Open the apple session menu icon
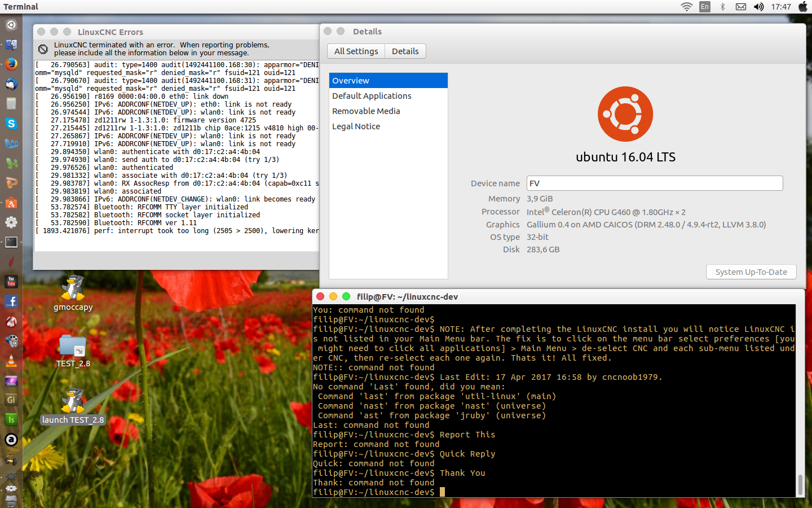Viewport: 812px width, 508px height. [803, 7]
